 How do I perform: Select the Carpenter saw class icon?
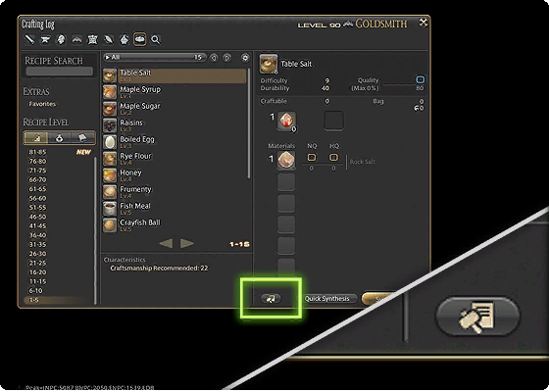29,39
